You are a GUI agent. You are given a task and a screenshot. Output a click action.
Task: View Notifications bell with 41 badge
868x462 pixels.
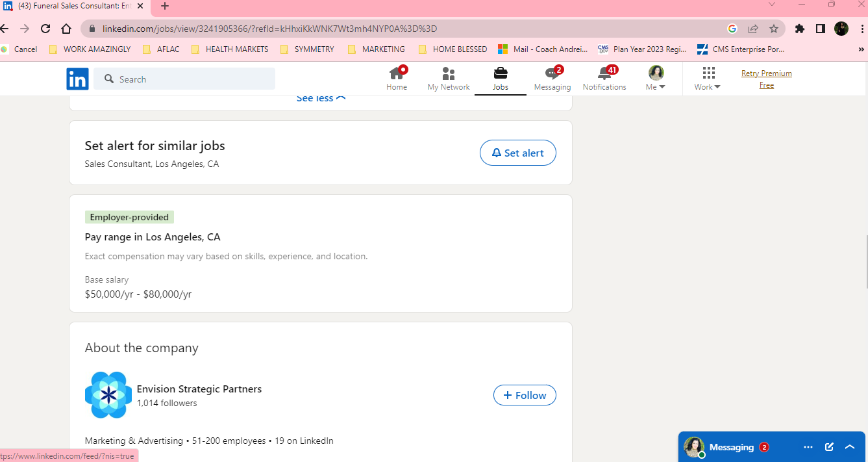click(604, 79)
